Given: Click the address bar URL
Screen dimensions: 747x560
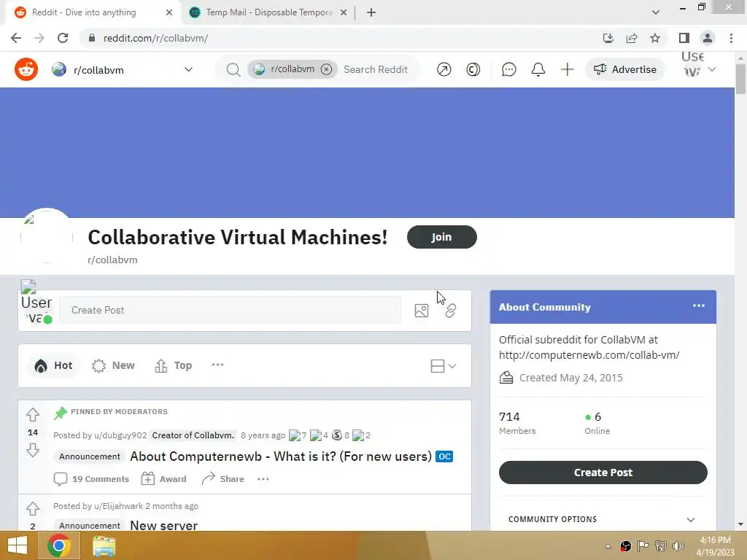Looking at the screenshot, I should click(x=156, y=38).
